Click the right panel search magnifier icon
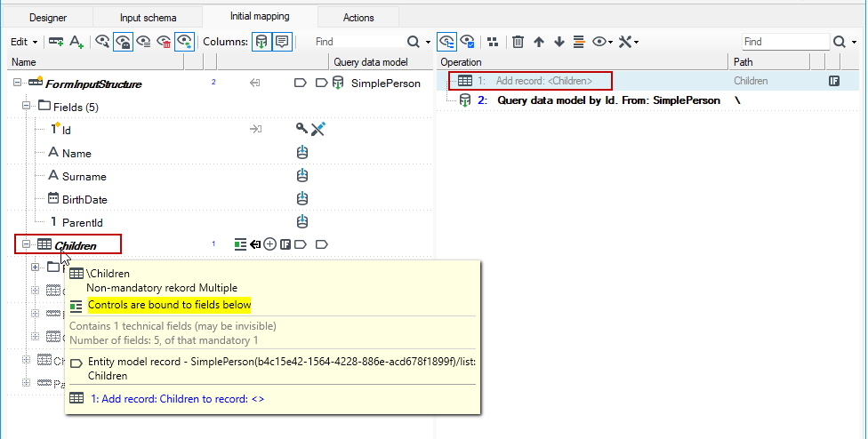Image resolution: width=868 pixels, height=439 pixels. 840,42
